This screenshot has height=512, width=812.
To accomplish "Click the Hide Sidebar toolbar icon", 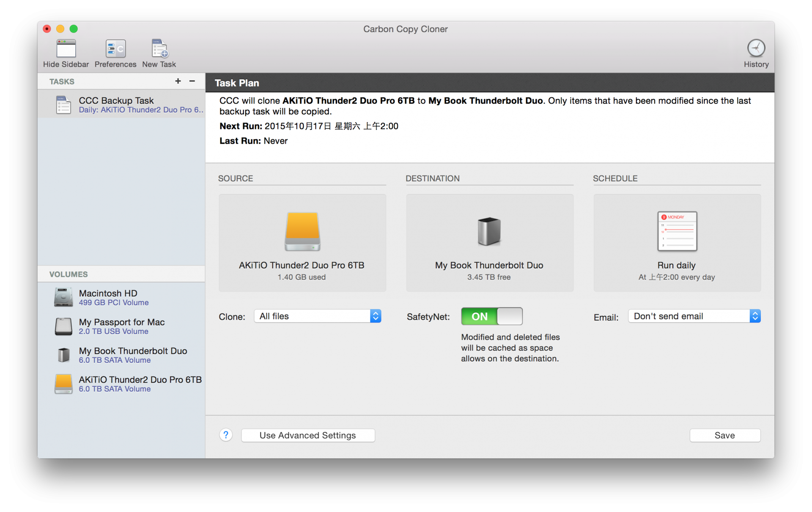I will 66,49.
